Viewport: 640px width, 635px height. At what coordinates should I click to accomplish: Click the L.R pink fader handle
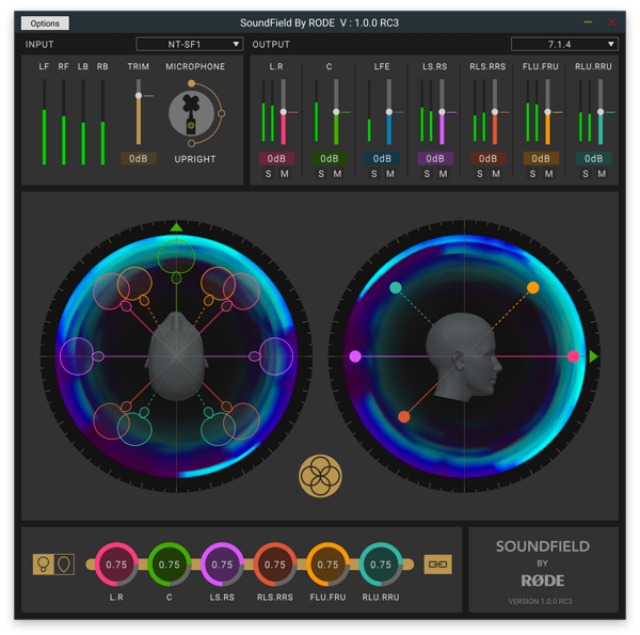point(283,112)
